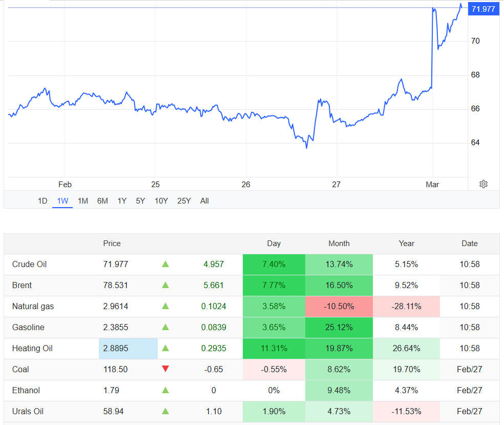504x425 pixels.
Task: Click the green Month cell for Gasoline
Action: tap(339, 327)
